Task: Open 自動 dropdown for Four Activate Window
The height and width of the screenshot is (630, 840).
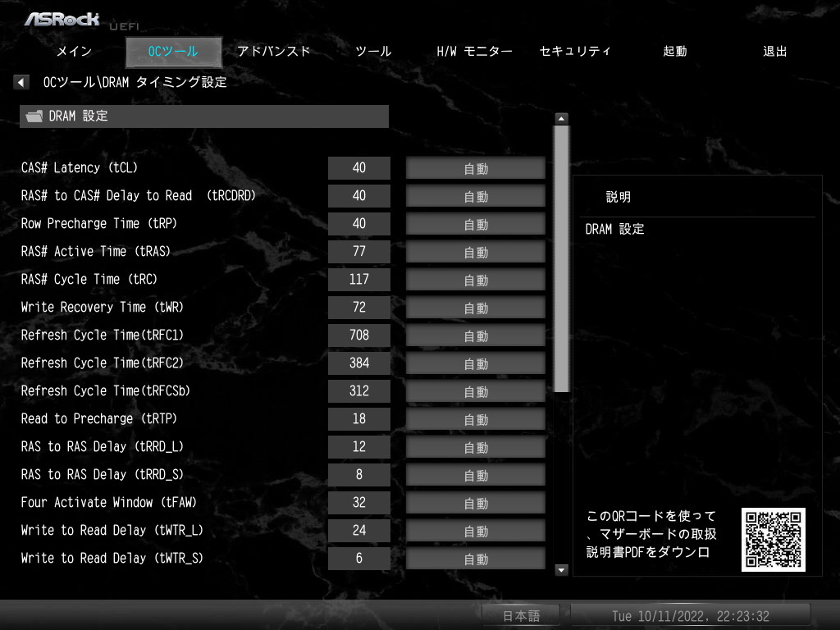Action: pos(476,503)
